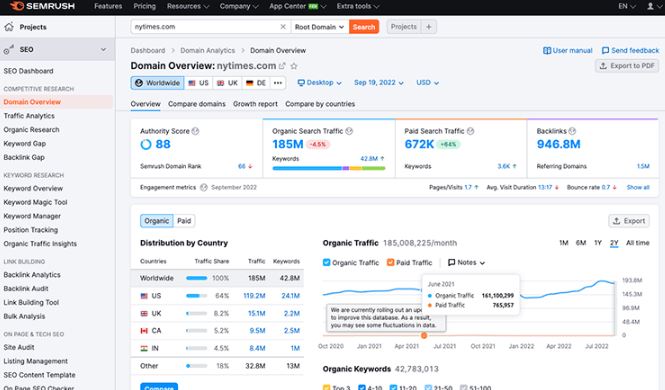The height and width of the screenshot is (390, 665).
Task: Select the UK flag filter
Action: pos(227,83)
